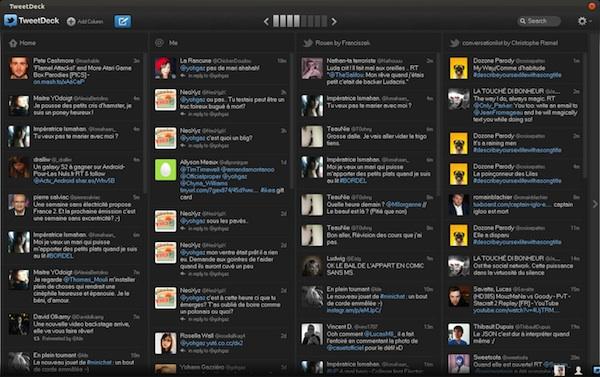Click blue bird icon at bottom right corner
Screen dimensions: 600x377
[596, 370]
